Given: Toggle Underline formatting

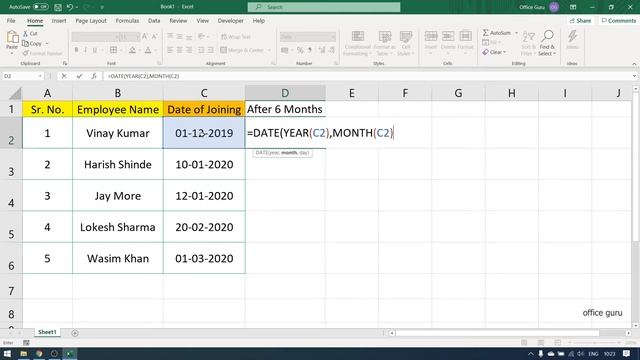Looking at the screenshot, I should click(95, 50).
